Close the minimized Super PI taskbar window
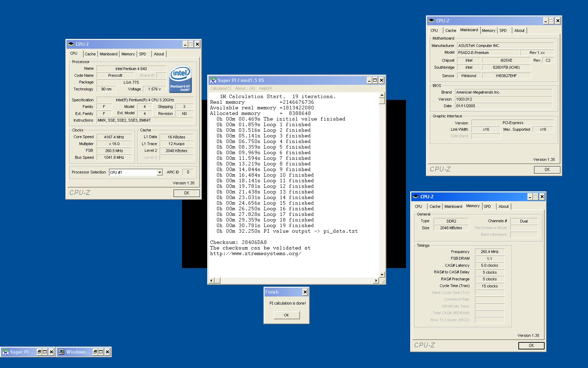588x368 pixels. [x=51, y=352]
